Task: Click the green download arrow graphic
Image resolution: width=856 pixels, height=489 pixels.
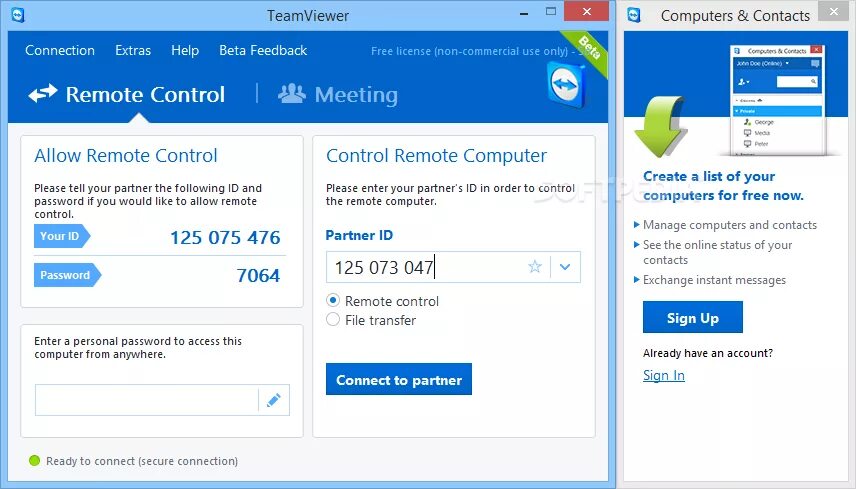Action: [661, 127]
